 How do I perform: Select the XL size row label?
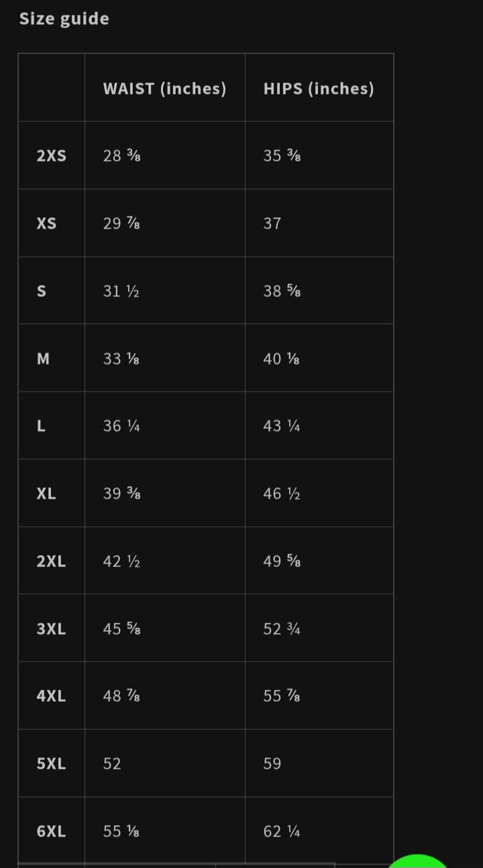(46, 494)
